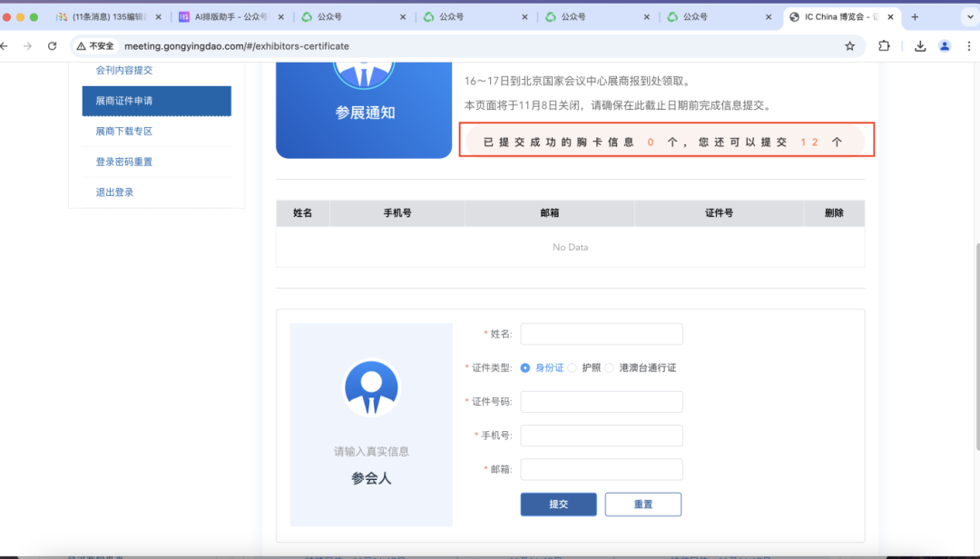Click the 姓名 input field

pyautogui.click(x=602, y=334)
